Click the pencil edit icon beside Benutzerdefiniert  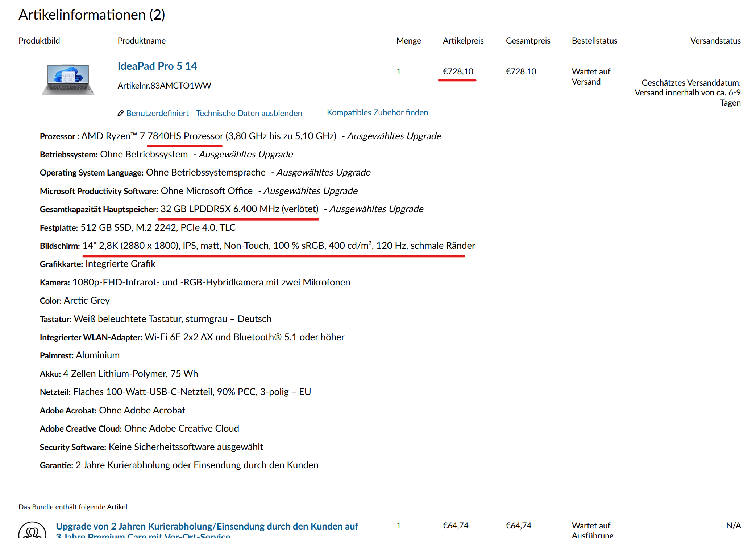121,113
